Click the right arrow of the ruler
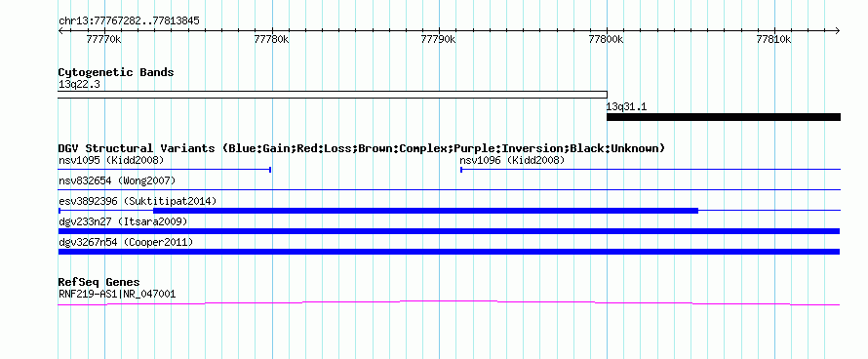Image resolution: width=868 pixels, height=359 pixels. (838, 30)
